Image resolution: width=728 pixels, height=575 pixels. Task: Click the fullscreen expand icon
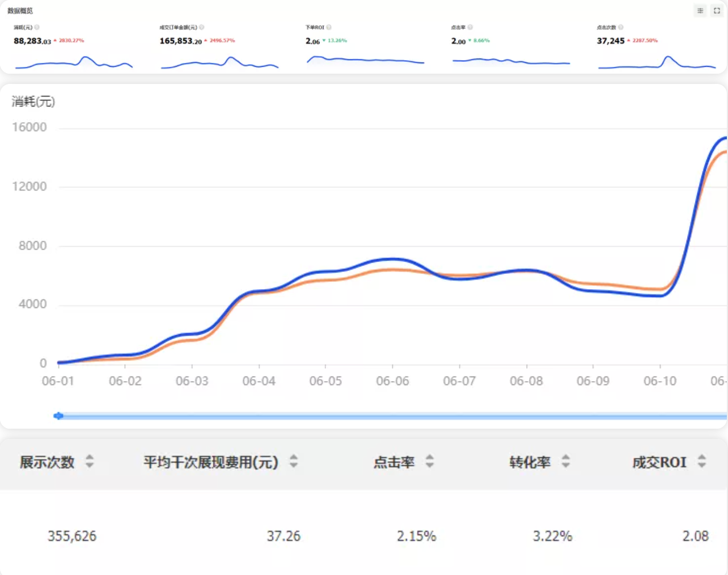click(717, 11)
